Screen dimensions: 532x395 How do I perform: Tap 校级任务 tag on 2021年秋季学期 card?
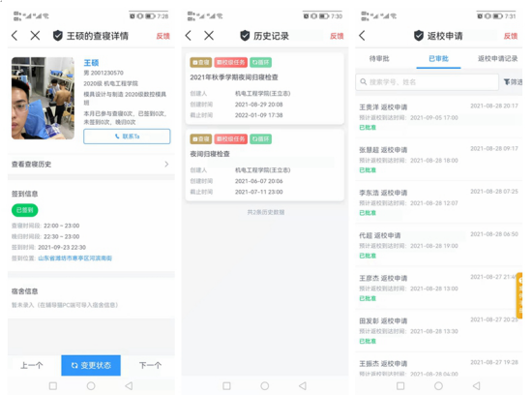[x=231, y=63]
